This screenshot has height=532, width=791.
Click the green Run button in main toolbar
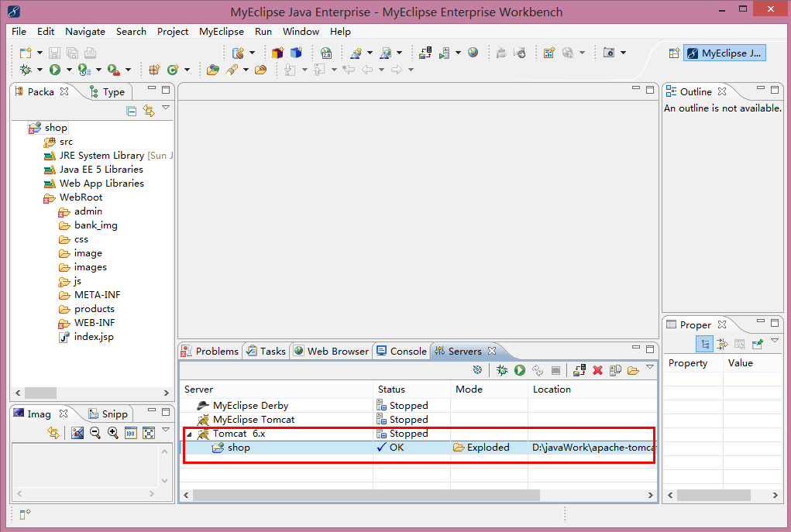coord(55,70)
